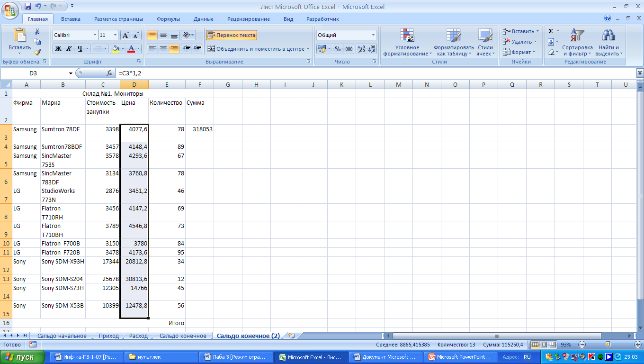
Task: Expand the formula bar
Action: (640, 73)
